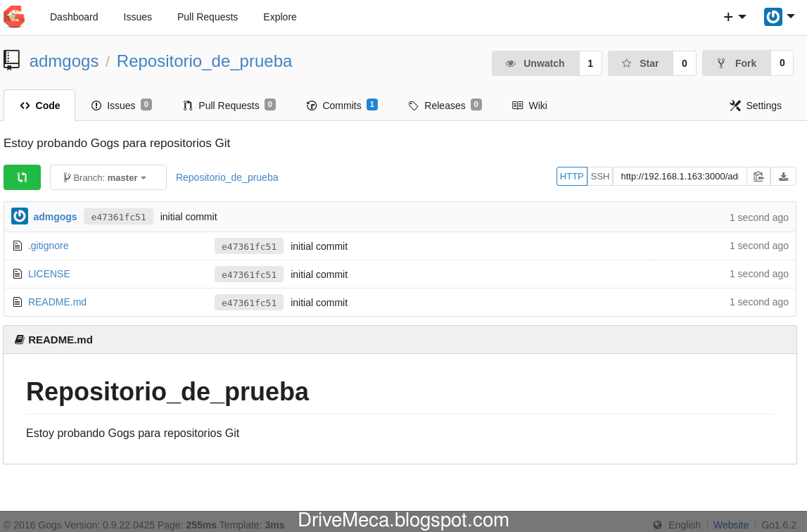
Task: Click inside the clone URL field
Action: (678, 176)
